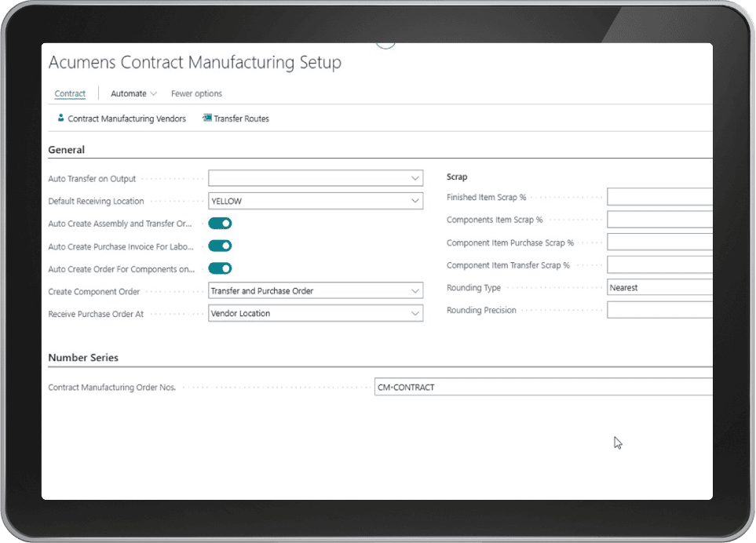Click the Component Item Purchase Scrap % field
Viewport: 756px width, 543px height.
(659, 242)
